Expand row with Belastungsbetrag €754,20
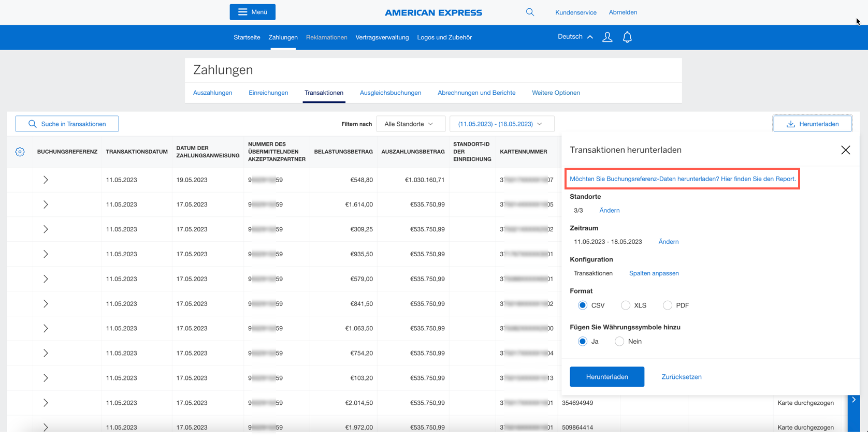This screenshot has height=440, width=868. click(x=46, y=353)
